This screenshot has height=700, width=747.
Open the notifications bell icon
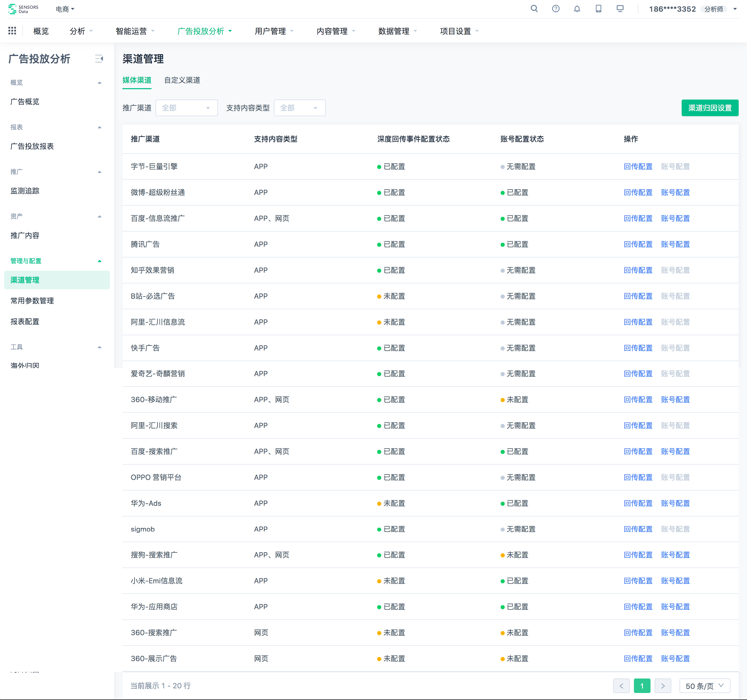(x=577, y=9)
